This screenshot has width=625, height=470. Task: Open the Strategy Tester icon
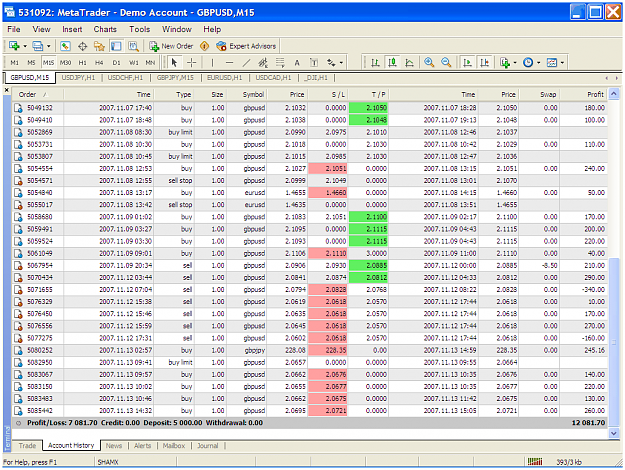(x=133, y=46)
